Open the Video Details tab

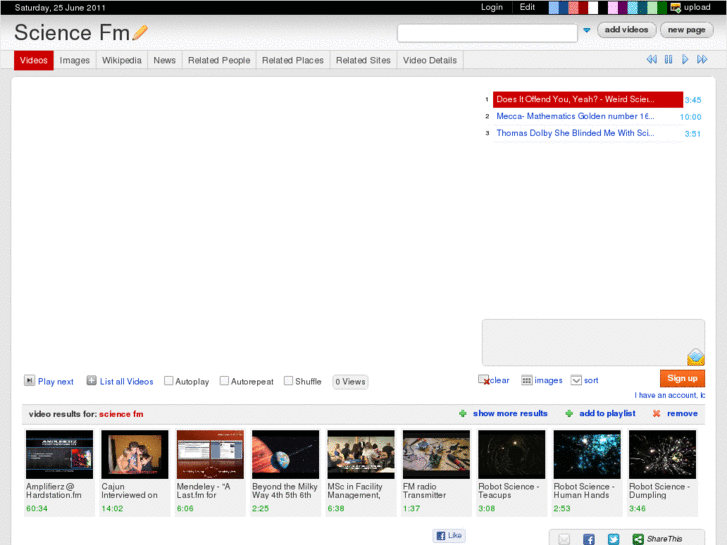[430, 60]
